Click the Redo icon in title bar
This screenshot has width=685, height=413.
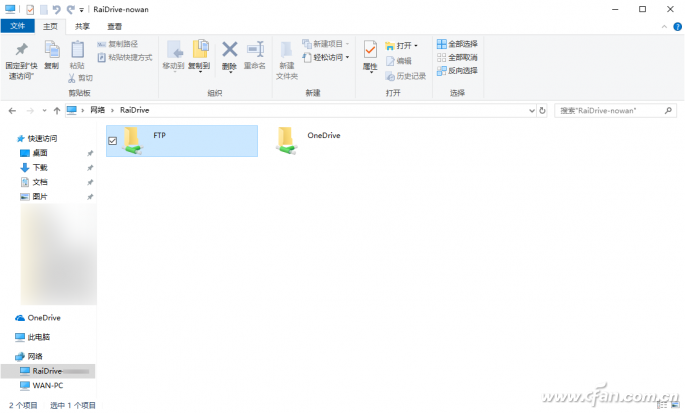(70, 9)
